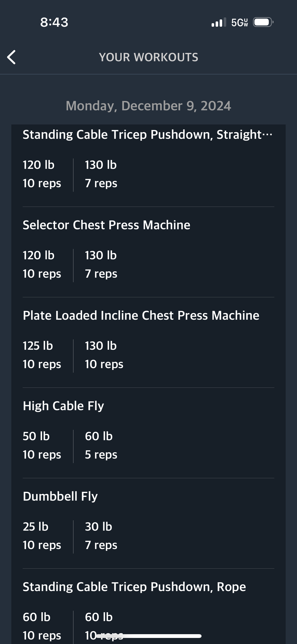Tap the 5G network indicator
Viewport: 297px width, 644px height.
[x=240, y=22]
